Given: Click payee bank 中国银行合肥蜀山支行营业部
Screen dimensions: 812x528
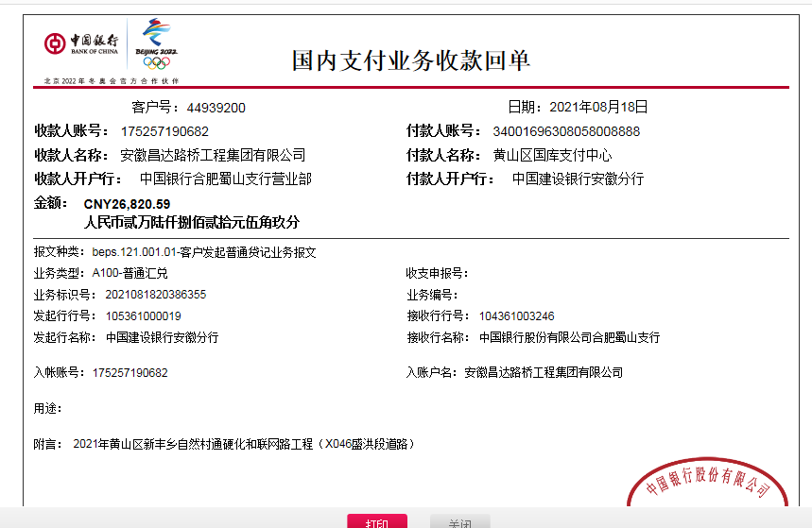Looking at the screenshot, I should 225,179.
